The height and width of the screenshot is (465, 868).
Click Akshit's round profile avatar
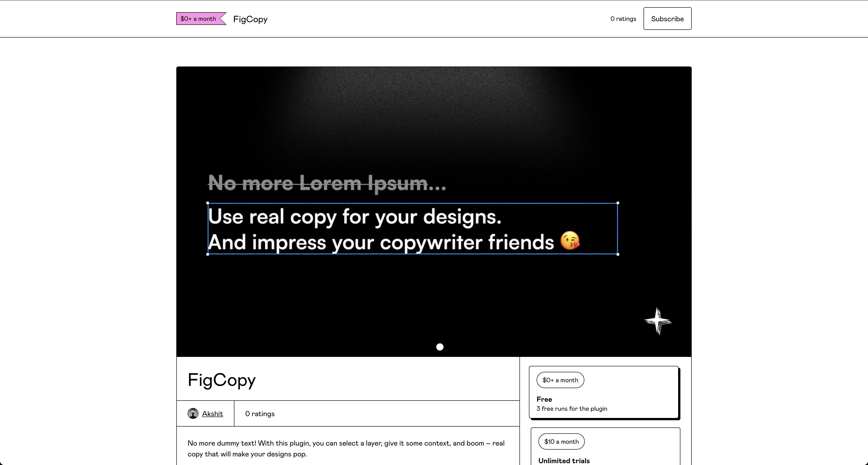(193, 413)
